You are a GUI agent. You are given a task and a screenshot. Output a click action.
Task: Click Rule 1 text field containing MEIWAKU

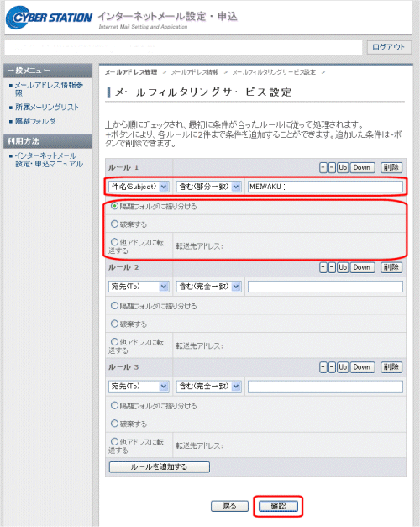325,187
